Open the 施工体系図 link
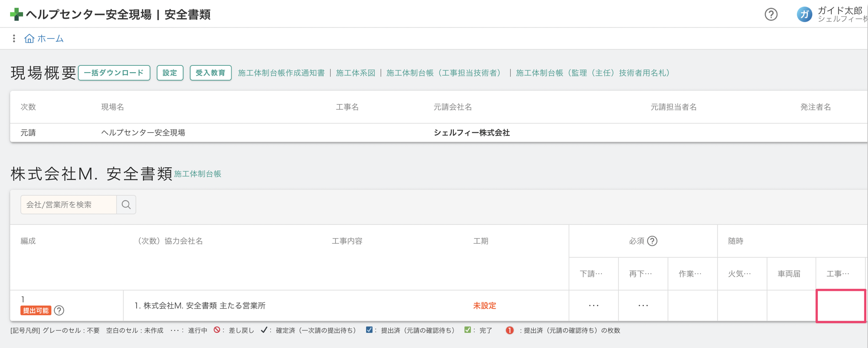This screenshot has height=348, width=868. pyautogui.click(x=355, y=73)
